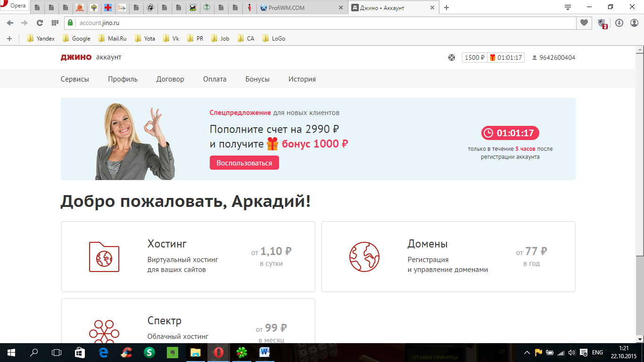Screen dimensions: 644x362
Task: Go to the Бонусы menu item
Action: pyautogui.click(x=257, y=79)
